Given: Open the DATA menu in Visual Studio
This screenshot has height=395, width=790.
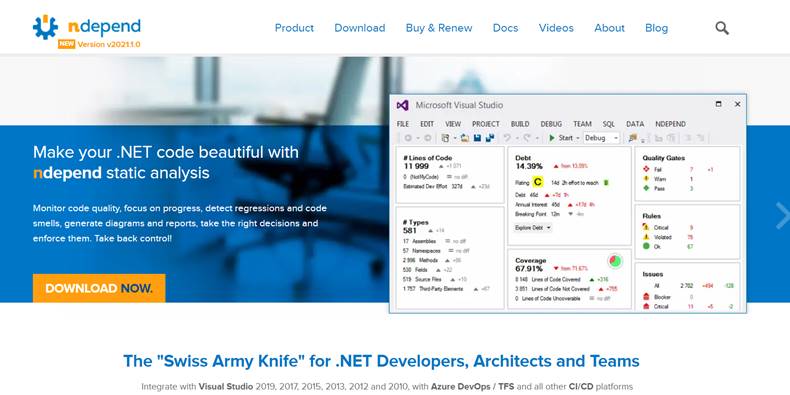Looking at the screenshot, I should (x=635, y=124).
